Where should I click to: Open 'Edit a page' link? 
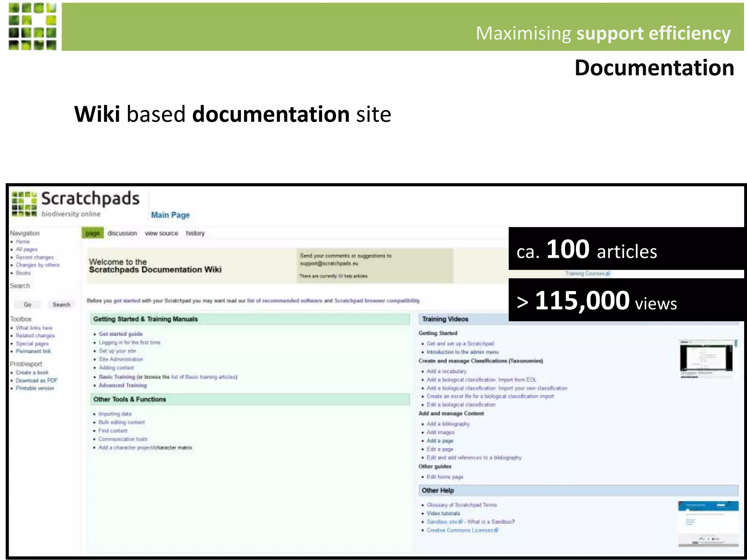click(440, 449)
